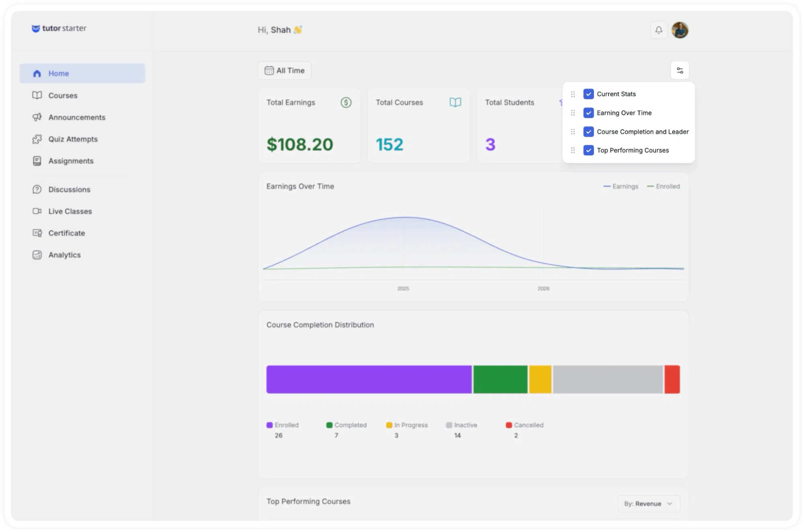The image size is (804, 532).
Task: Click the $108.20 total earnings value
Action: coord(300,144)
